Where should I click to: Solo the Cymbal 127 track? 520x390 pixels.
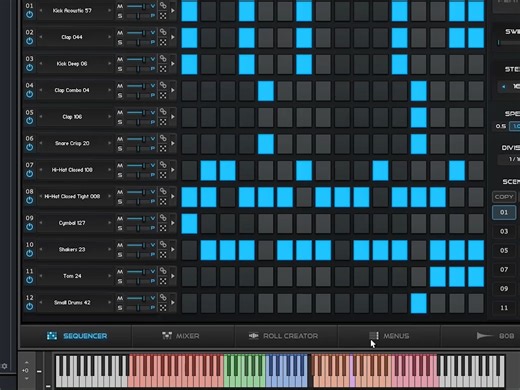120,228
